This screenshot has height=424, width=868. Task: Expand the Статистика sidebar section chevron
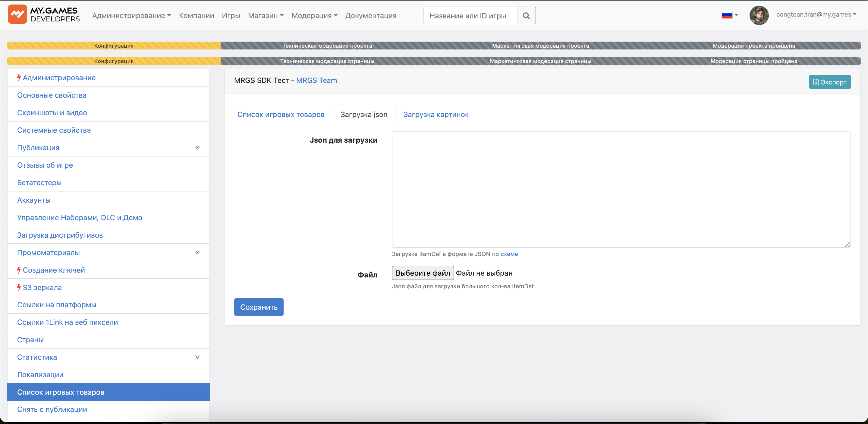pyautogui.click(x=197, y=357)
